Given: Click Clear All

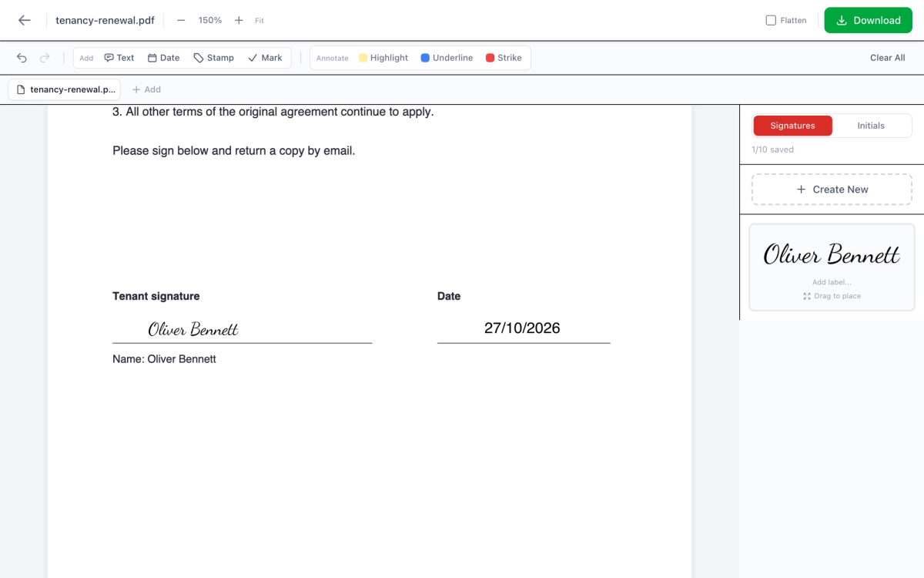Looking at the screenshot, I should (887, 58).
